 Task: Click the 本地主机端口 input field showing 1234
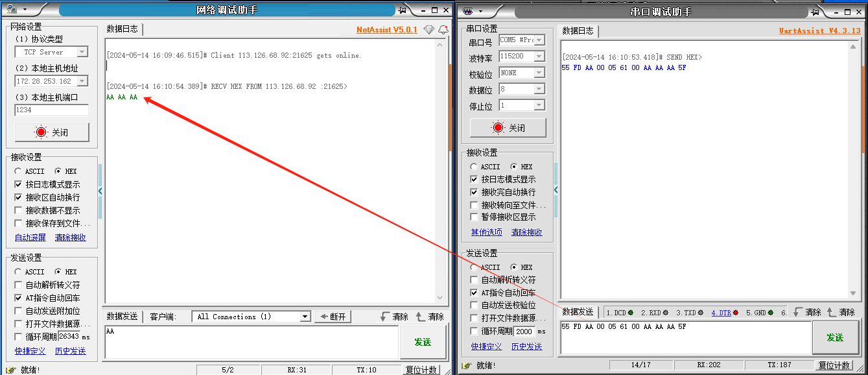click(51, 110)
